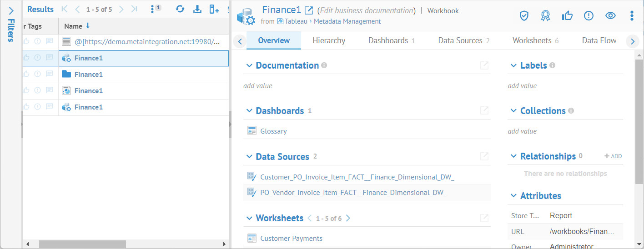Collapse the Attributes section
Viewport: 644px width, 249px height.
coord(513,196)
